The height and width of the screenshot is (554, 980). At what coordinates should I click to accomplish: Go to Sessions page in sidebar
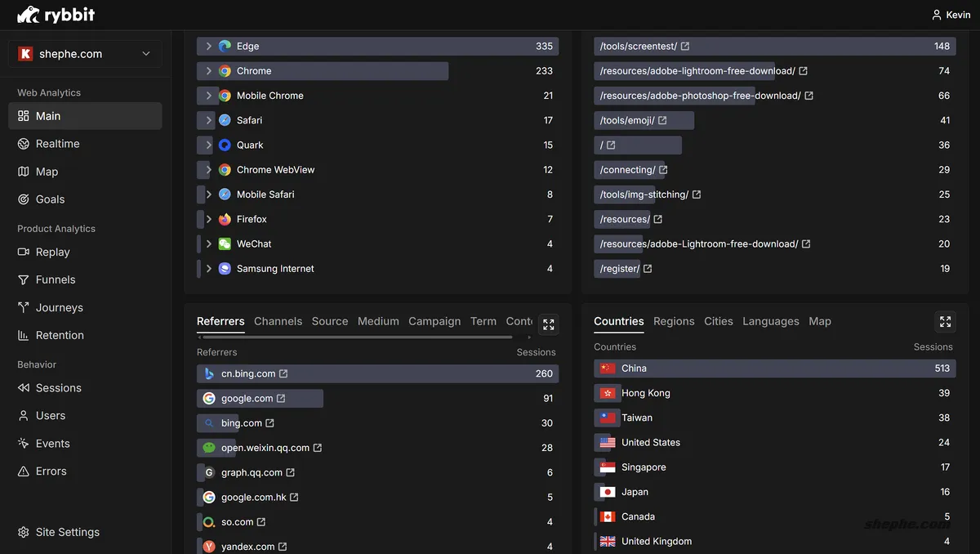point(58,388)
